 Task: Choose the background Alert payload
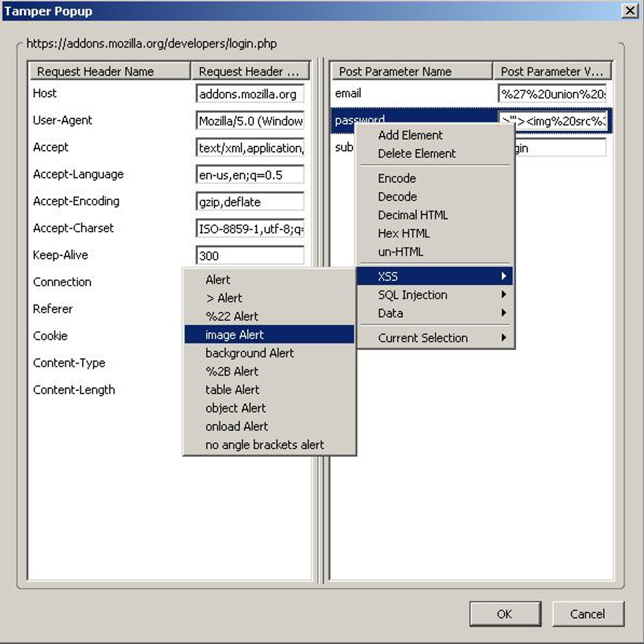[x=249, y=353]
